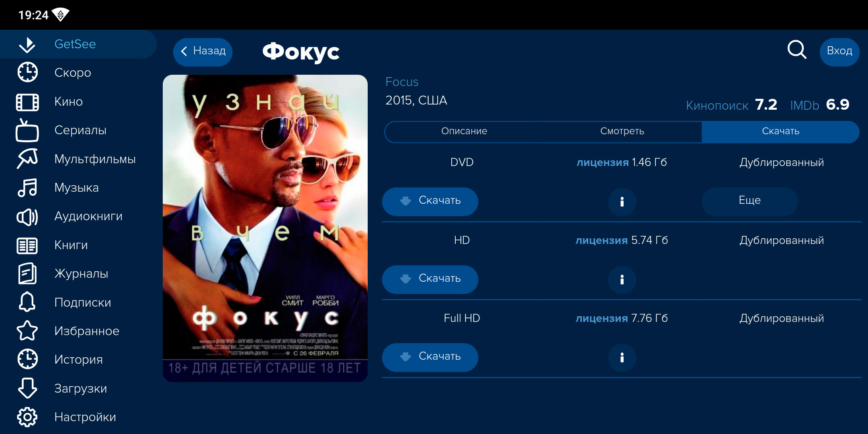Click the Кино film strip icon
Image resolution: width=868 pixels, height=434 pixels.
(x=27, y=102)
